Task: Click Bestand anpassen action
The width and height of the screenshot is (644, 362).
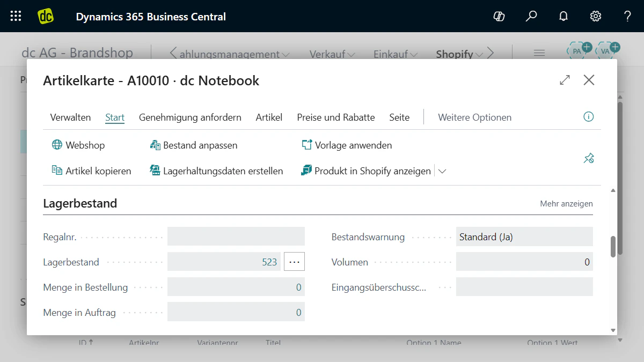Action: [x=193, y=145]
